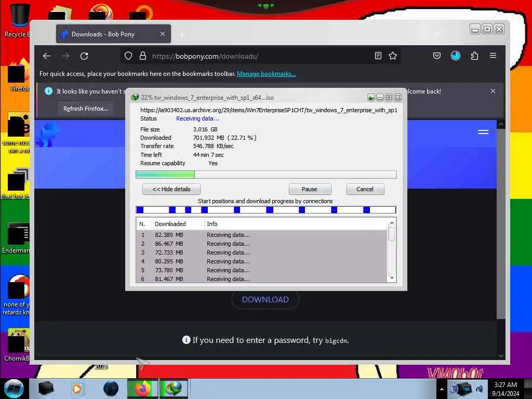Open Firefox from the taskbar

142,389
